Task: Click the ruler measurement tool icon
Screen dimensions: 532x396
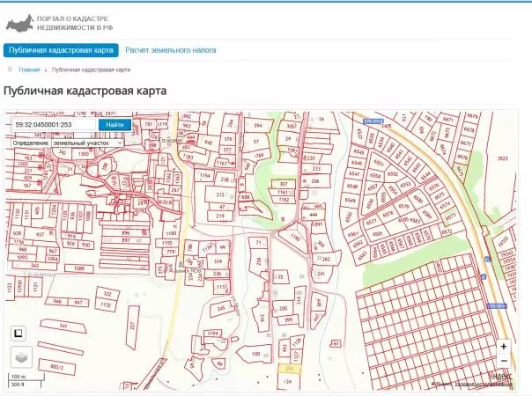Action: pos(18,334)
